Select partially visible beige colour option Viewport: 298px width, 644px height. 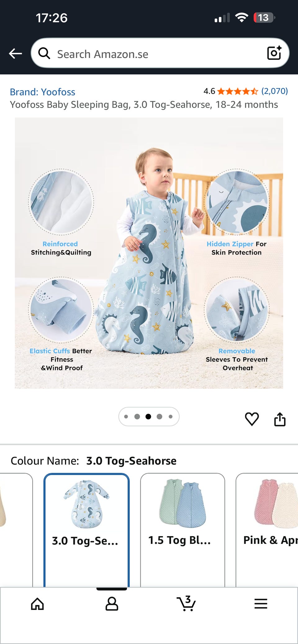(16, 530)
